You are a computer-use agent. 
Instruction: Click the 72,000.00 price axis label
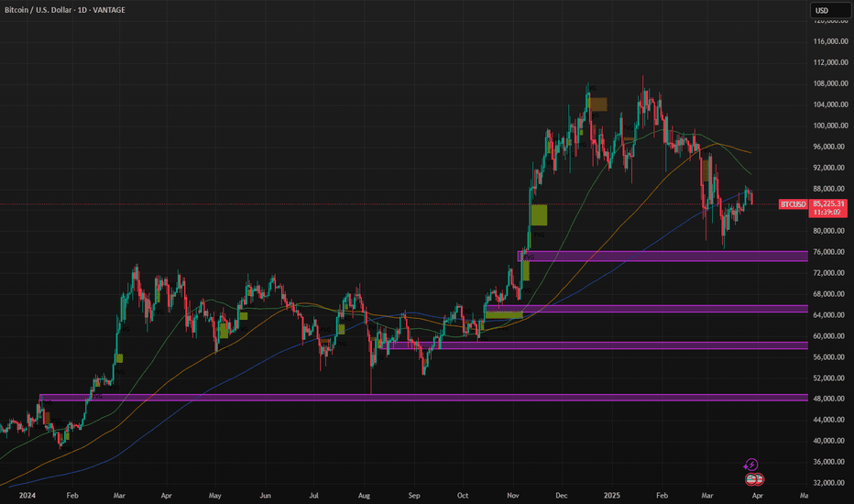[x=830, y=273]
